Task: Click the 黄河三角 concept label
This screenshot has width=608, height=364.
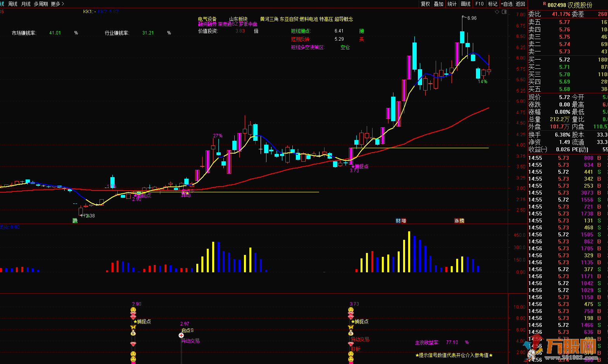Action: click(x=269, y=19)
